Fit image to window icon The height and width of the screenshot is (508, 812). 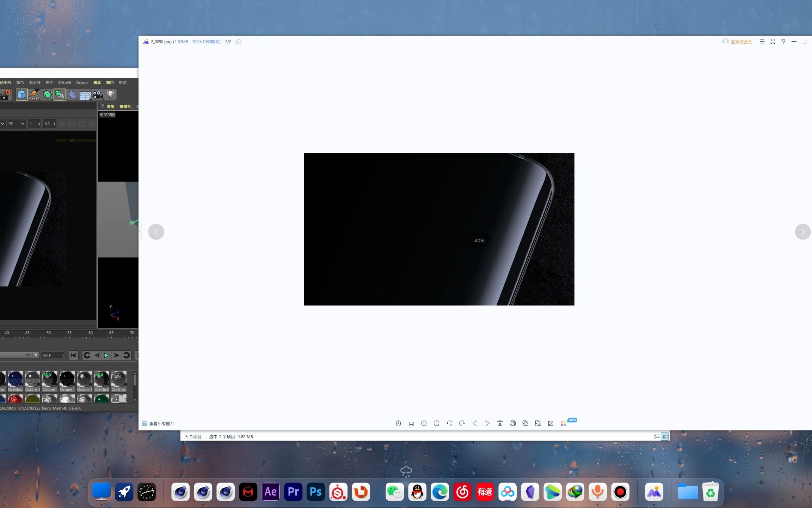(411, 423)
